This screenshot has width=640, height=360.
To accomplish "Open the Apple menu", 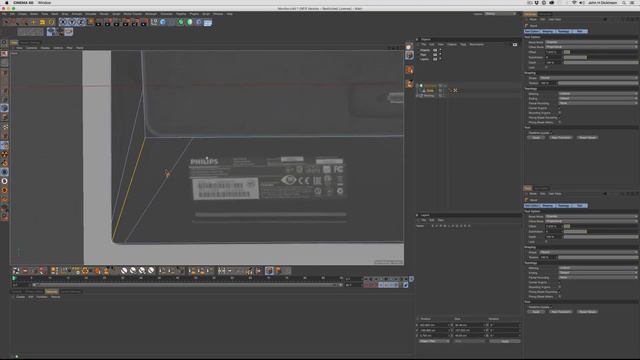I will pos(6,2).
